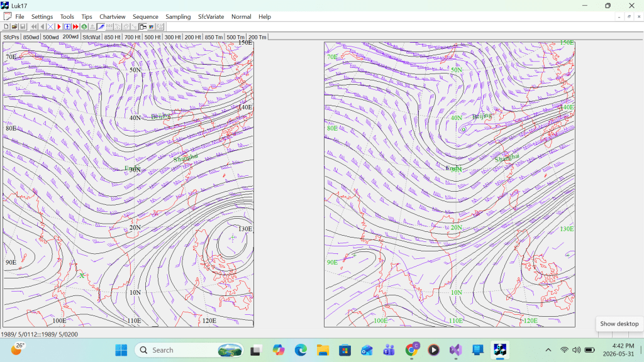Create a new file with the blank page icon

6,26
